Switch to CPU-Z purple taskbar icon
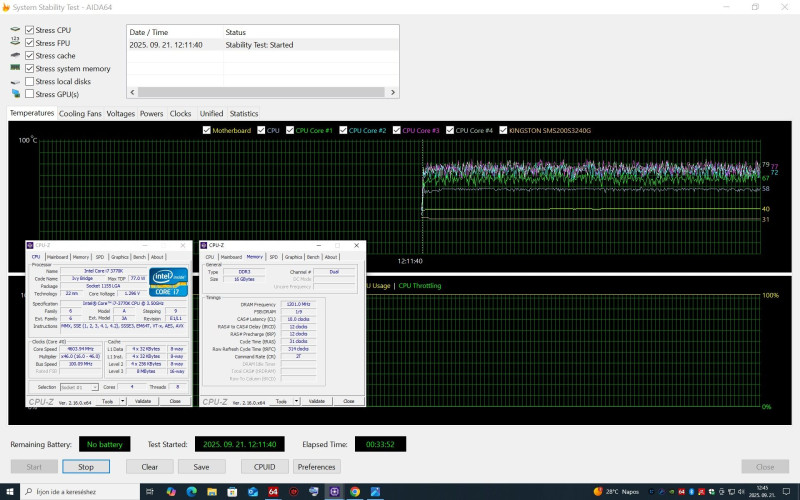This screenshot has width=800, height=500. pyautogui.click(x=334, y=491)
